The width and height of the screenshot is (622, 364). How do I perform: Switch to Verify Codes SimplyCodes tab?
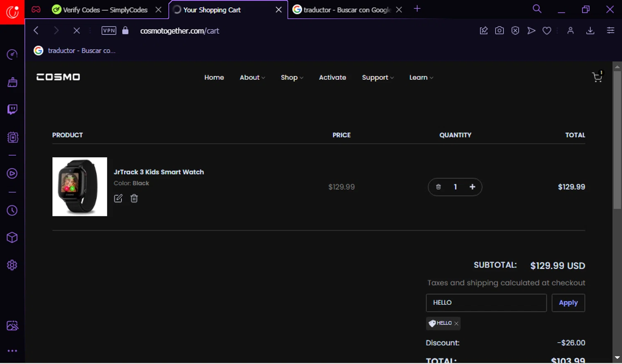[x=100, y=10]
